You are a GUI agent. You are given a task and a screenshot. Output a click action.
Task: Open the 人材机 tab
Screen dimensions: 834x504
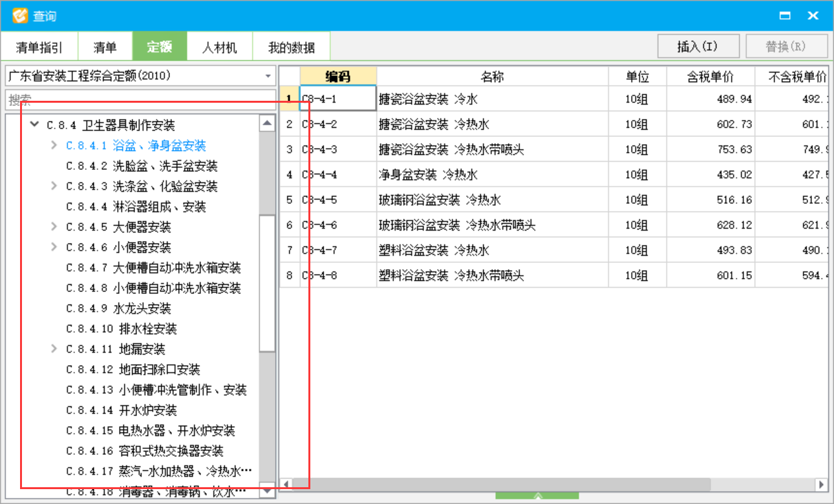click(x=220, y=47)
